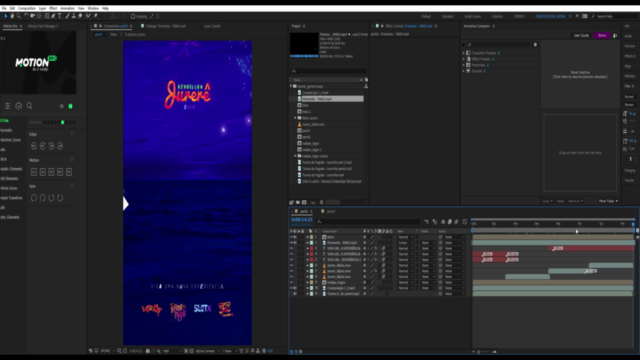
Task: Hide the fotos layer in timeline
Action: [291, 237]
